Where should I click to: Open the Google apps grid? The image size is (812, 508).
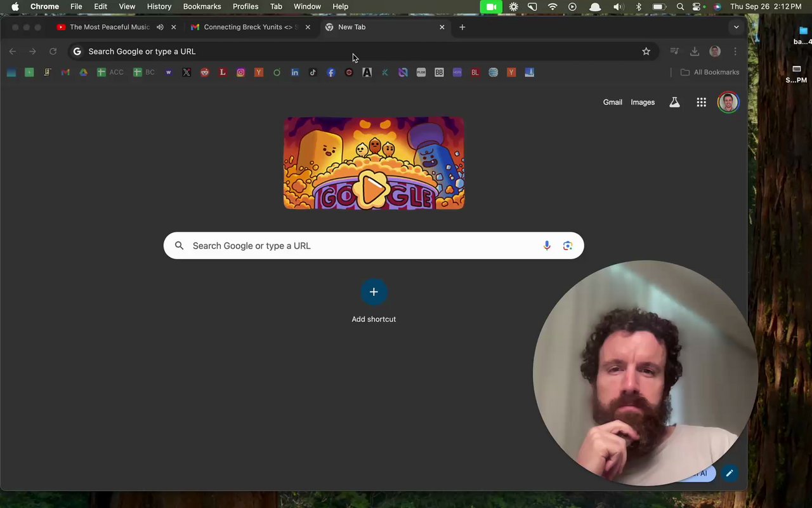click(701, 102)
